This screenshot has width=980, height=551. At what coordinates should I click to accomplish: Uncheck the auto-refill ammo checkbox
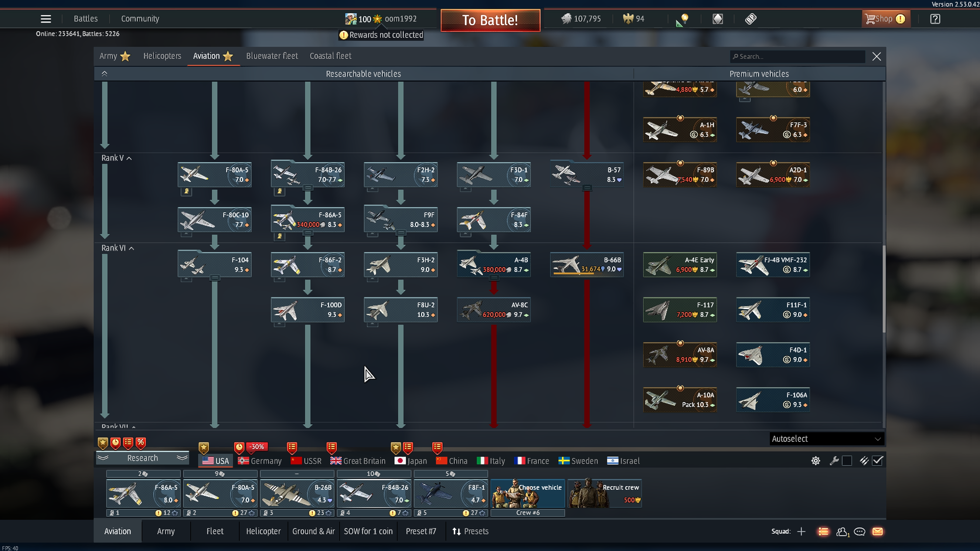tap(877, 461)
